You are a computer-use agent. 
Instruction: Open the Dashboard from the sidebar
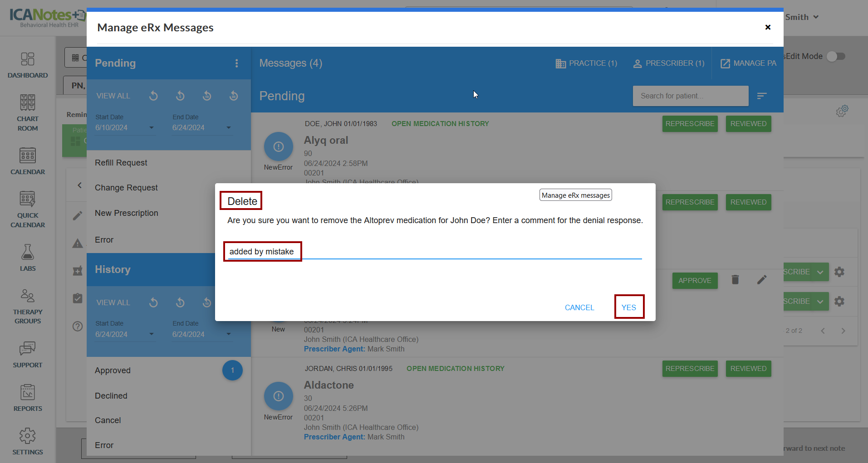(x=28, y=65)
